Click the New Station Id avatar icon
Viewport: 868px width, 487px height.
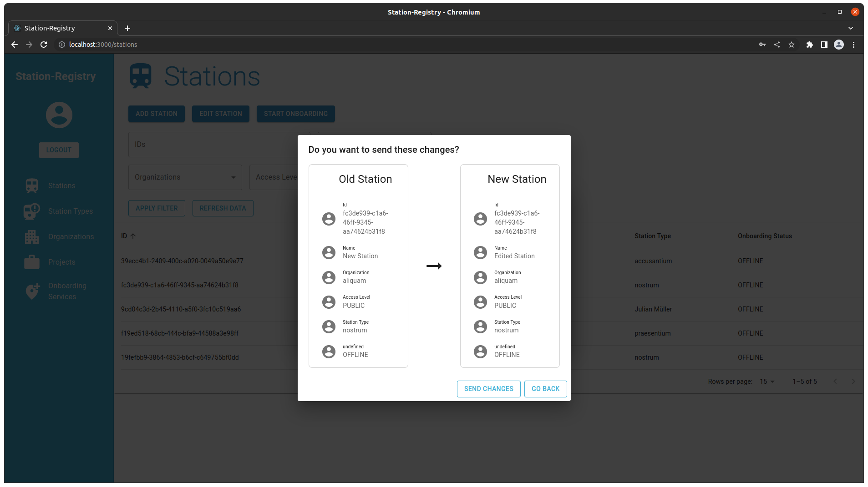480,219
